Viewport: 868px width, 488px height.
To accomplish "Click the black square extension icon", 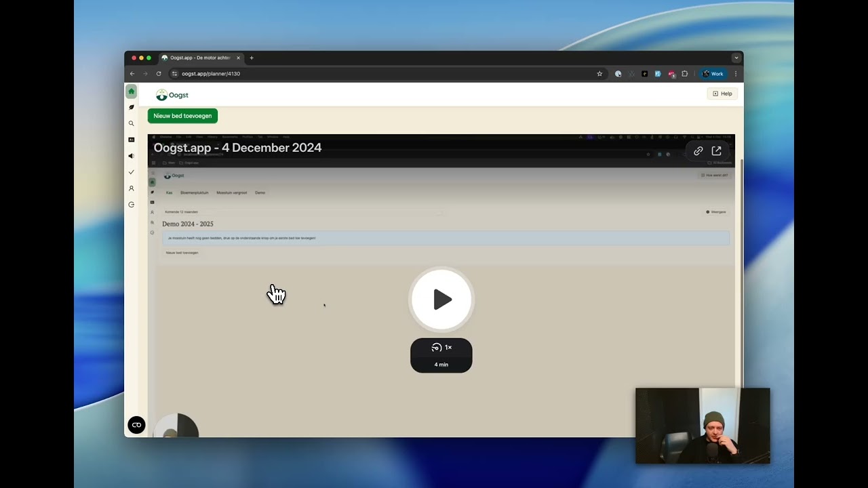I will click(x=645, y=74).
